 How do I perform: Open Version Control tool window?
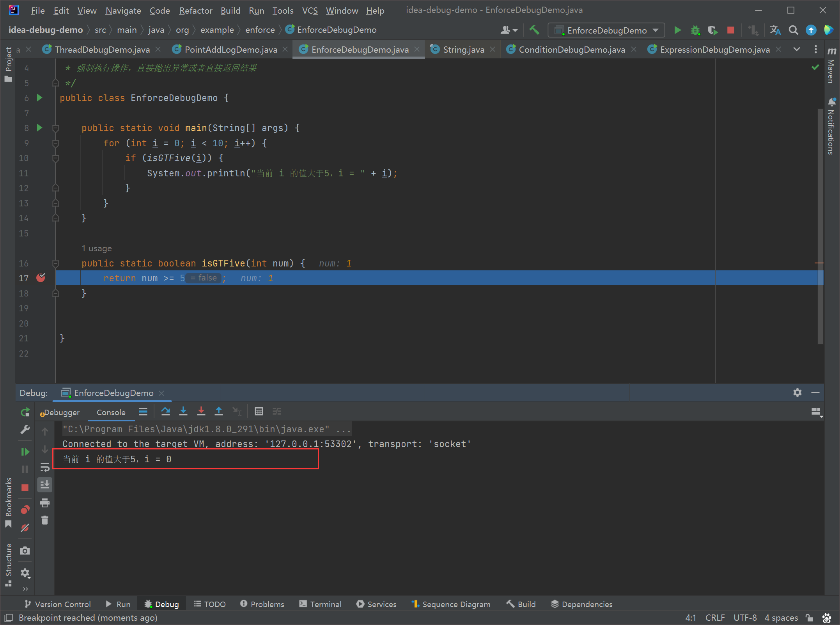tap(57, 604)
